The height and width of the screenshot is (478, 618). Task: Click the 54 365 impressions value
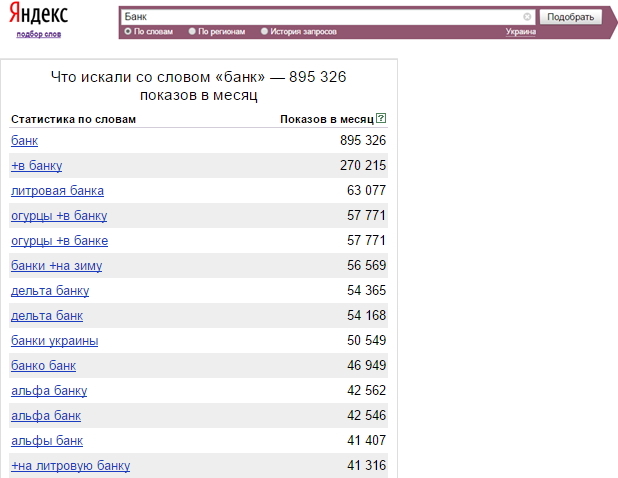(x=367, y=290)
